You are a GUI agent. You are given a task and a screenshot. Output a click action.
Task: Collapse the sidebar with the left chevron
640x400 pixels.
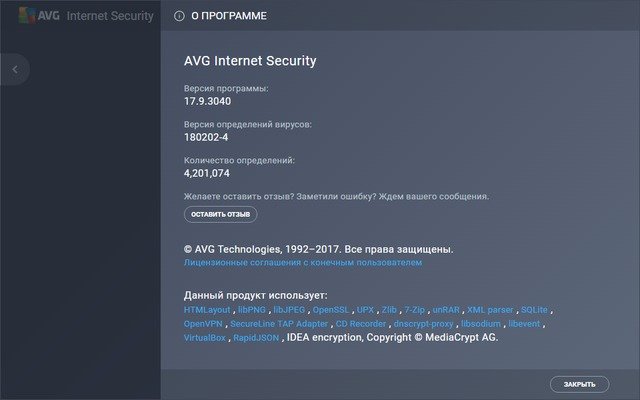coord(15,69)
